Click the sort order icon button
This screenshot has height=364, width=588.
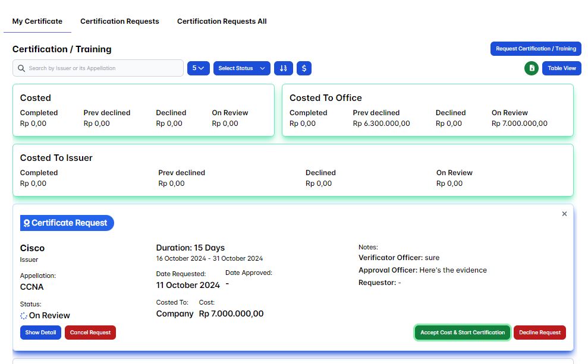point(284,68)
